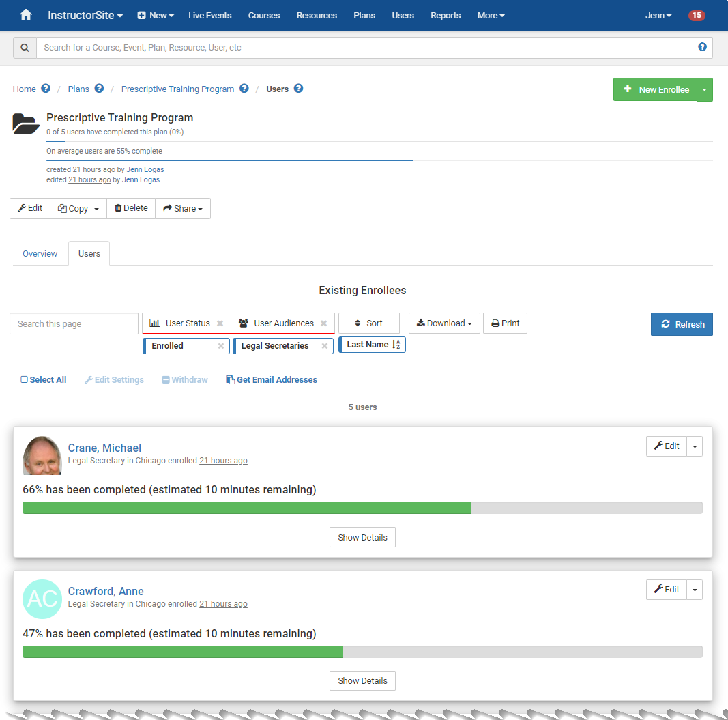Screen dimensions: 728x720
Task: Open Users in the navbar
Action: [x=403, y=15]
